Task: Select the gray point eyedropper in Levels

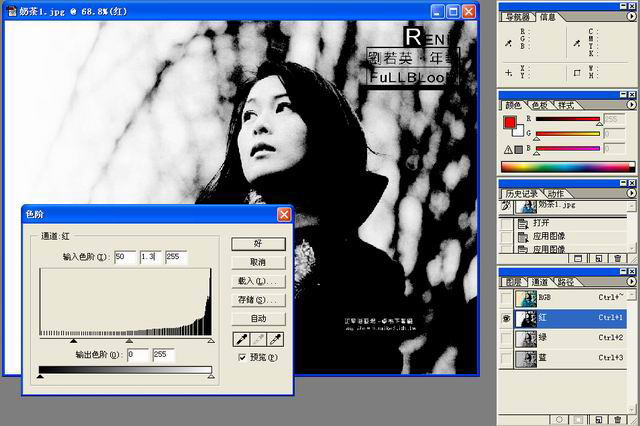Action: [x=257, y=340]
